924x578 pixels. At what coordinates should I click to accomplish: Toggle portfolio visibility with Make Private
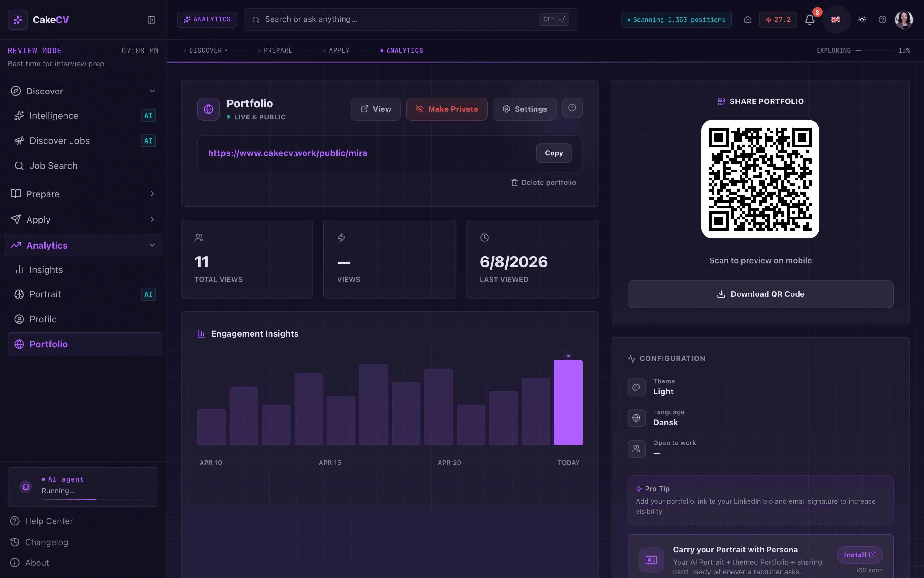(447, 109)
